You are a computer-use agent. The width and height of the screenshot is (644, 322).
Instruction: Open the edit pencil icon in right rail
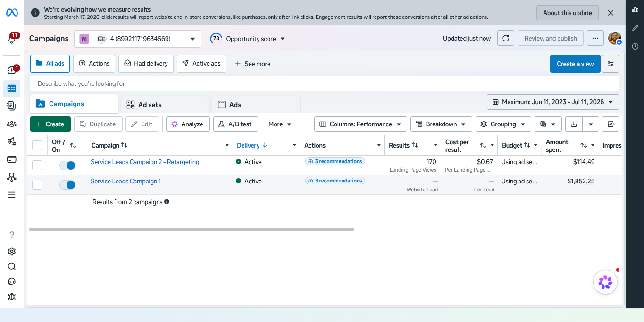(635, 28)
